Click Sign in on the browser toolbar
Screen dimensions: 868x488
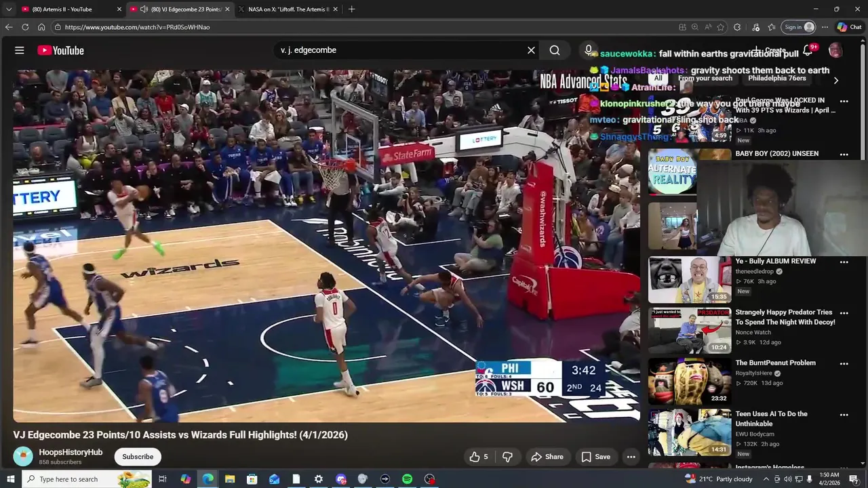tap(799, 27)
